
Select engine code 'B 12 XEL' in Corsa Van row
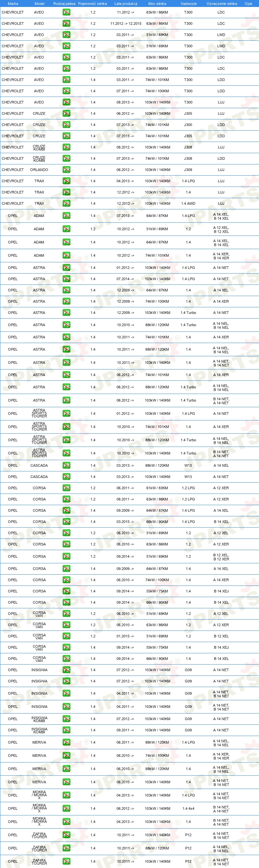(221, 636)
